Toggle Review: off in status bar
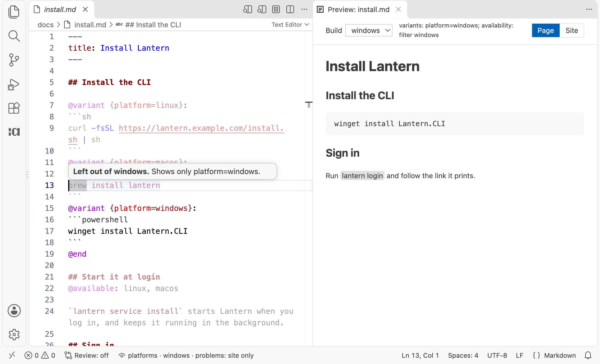The height and width of the screenshot is (364, 600). pyautogui.click(x=86, y=355)
